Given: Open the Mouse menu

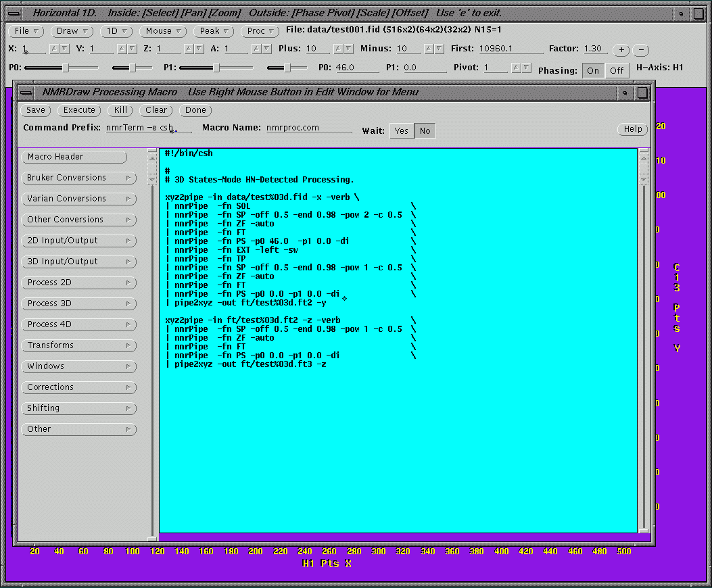Looking at the screenshot, I should tap(163, 31).
